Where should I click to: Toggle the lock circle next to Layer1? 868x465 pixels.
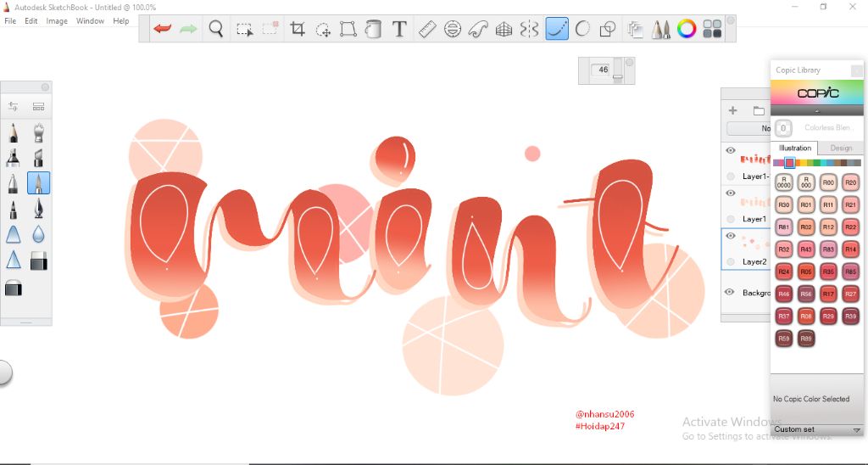tap(731, 219)
